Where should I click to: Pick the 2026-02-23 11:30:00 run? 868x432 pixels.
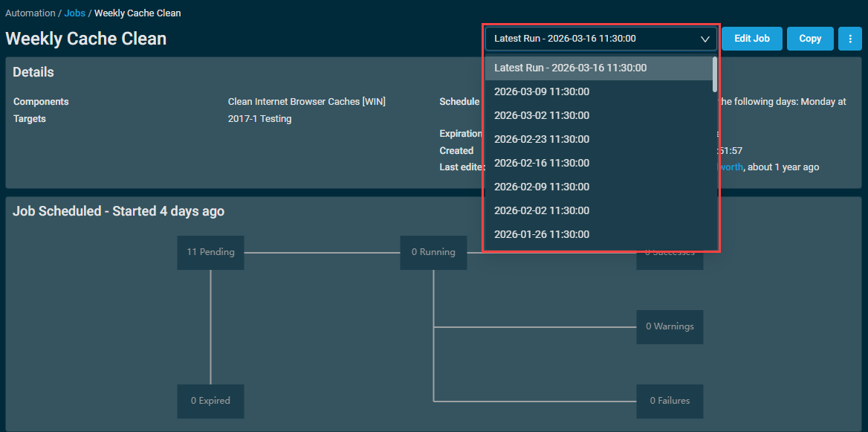pos(542,139)
